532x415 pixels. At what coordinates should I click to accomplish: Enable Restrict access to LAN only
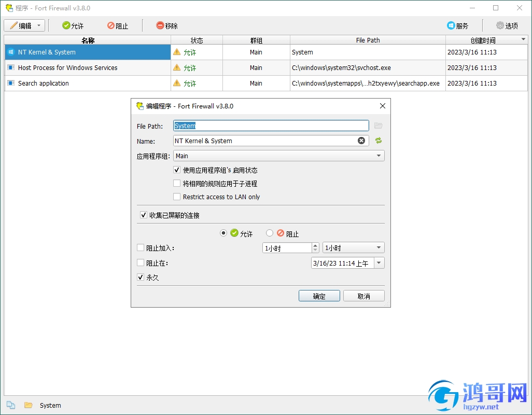pyautogui.click(x=177, y=197)
